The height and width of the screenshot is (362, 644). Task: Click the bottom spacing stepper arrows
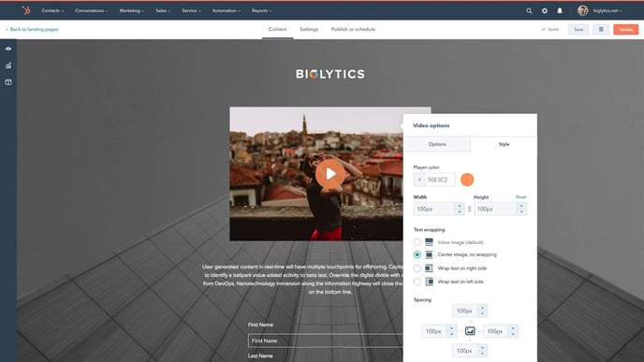[x=483, y=351]
